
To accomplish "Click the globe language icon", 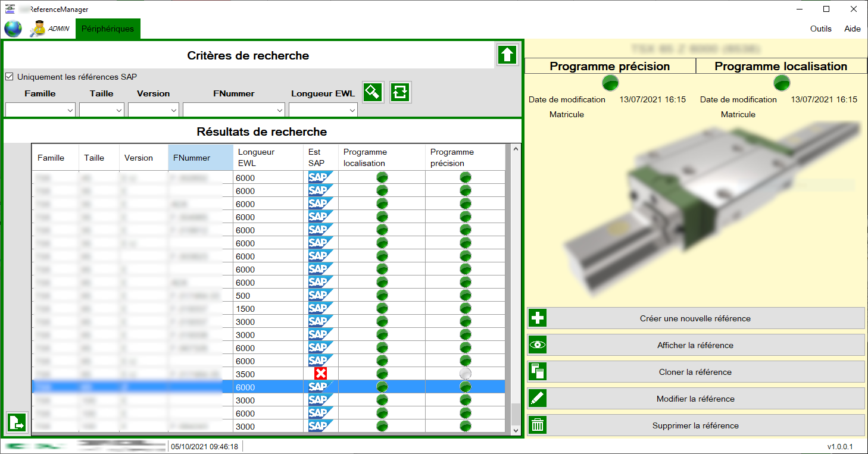I will tap(13, 28).
